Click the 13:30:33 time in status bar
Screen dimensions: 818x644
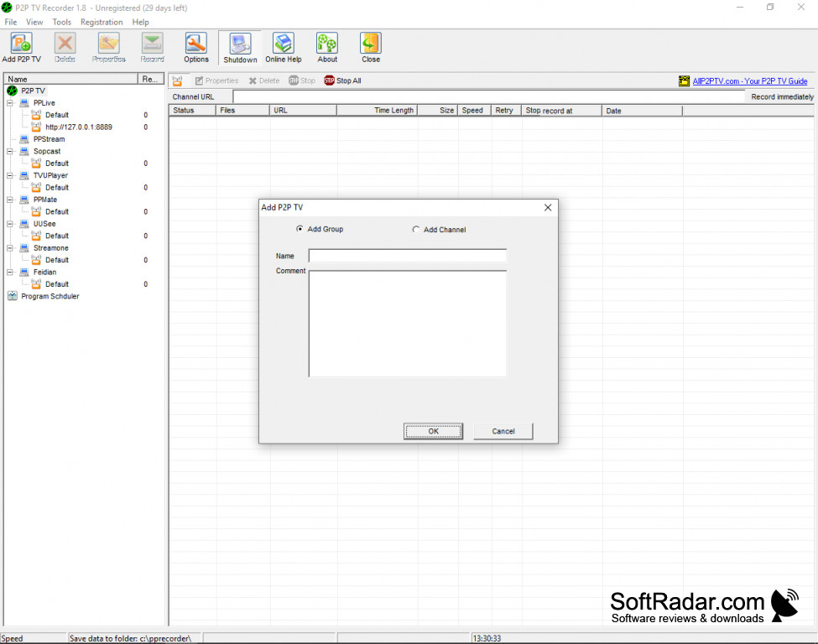(x=487, y=638)
